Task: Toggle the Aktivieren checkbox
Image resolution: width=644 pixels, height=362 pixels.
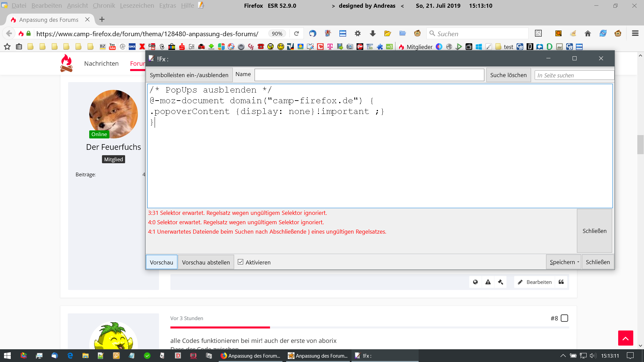Action: point(240,262)
